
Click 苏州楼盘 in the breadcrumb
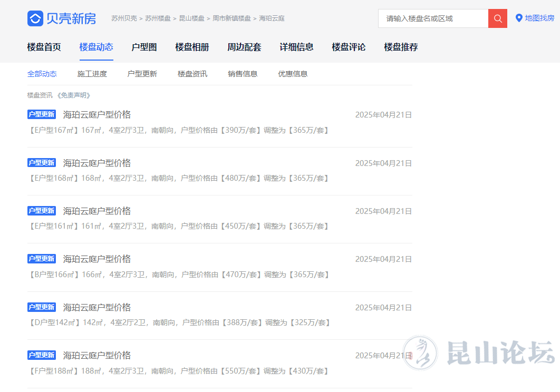pyautogui.click(x=158, y=18)
